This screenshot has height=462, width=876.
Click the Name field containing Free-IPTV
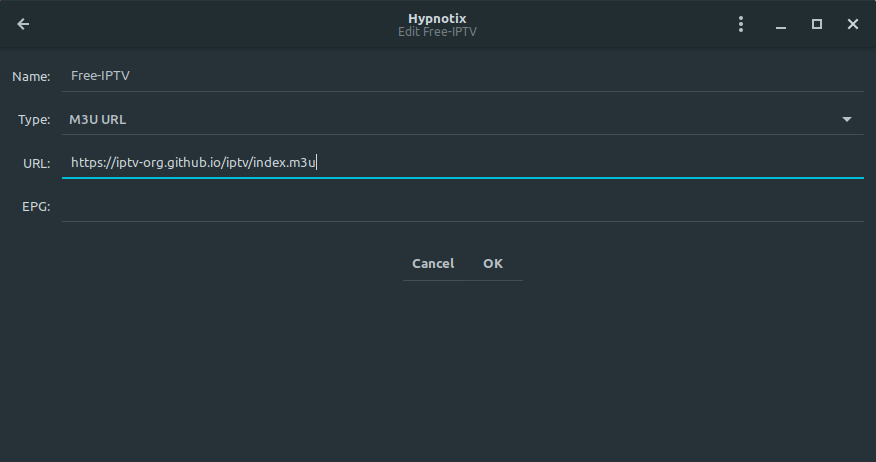point(463,76)
